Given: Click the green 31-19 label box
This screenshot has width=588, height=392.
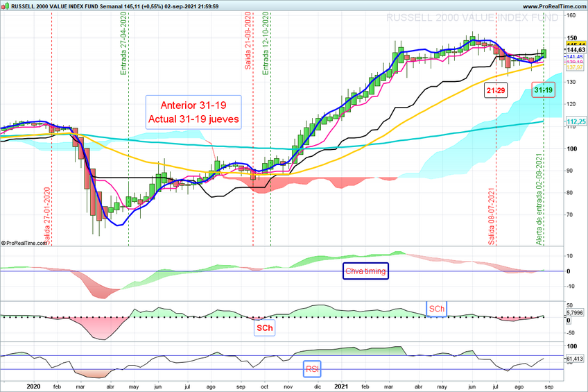Looking at the screenshot, I should 543,90.
